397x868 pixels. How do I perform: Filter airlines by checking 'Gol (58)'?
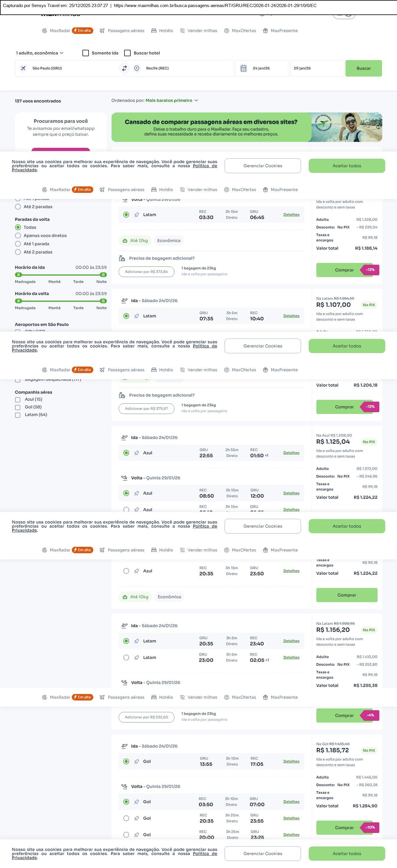(18, 408)
